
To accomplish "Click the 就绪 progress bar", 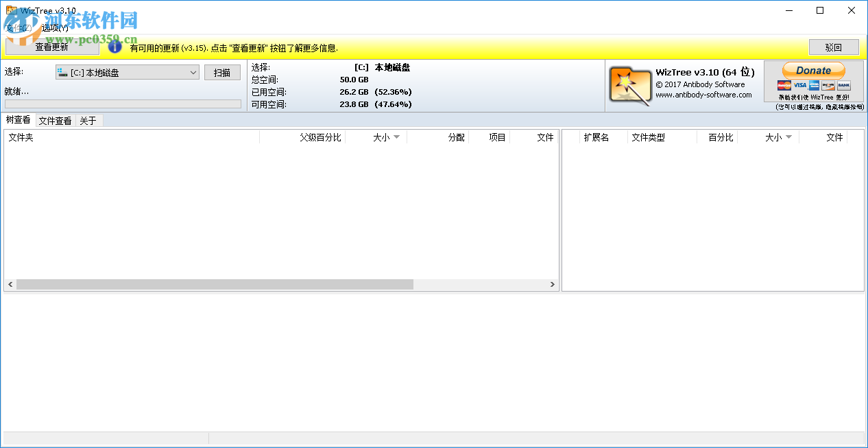I will (122, 103).
